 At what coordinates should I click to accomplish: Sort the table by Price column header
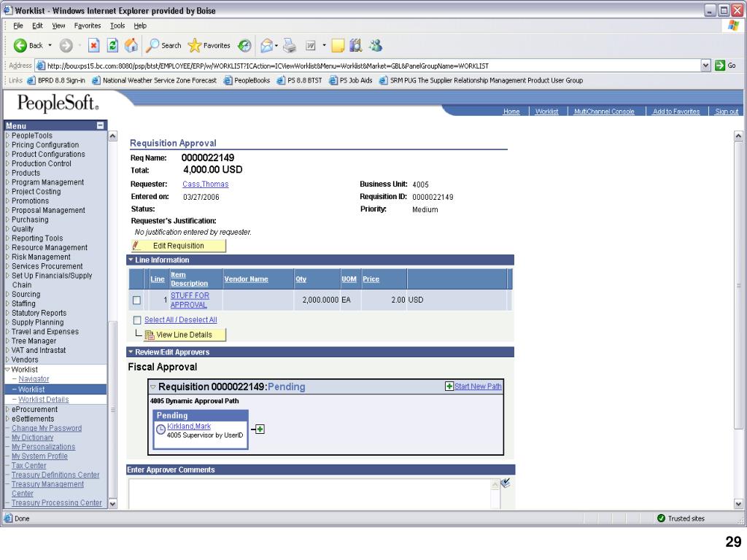[x=371, y=279]
